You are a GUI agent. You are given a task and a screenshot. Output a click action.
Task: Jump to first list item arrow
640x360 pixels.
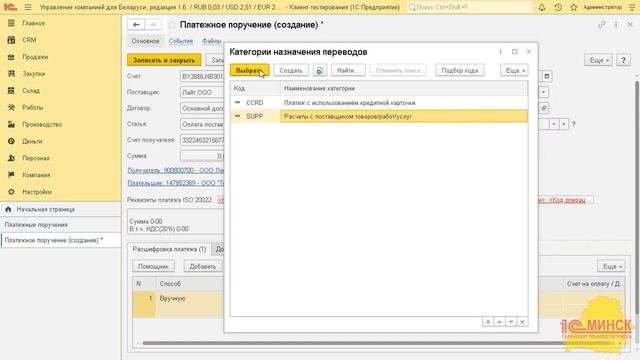pyautogui.click(x=488, y=322)
